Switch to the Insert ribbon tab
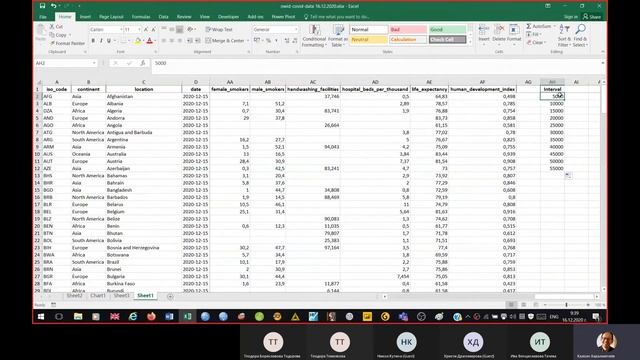The width and height of the screenshot is (640, 360). (85, 17)
